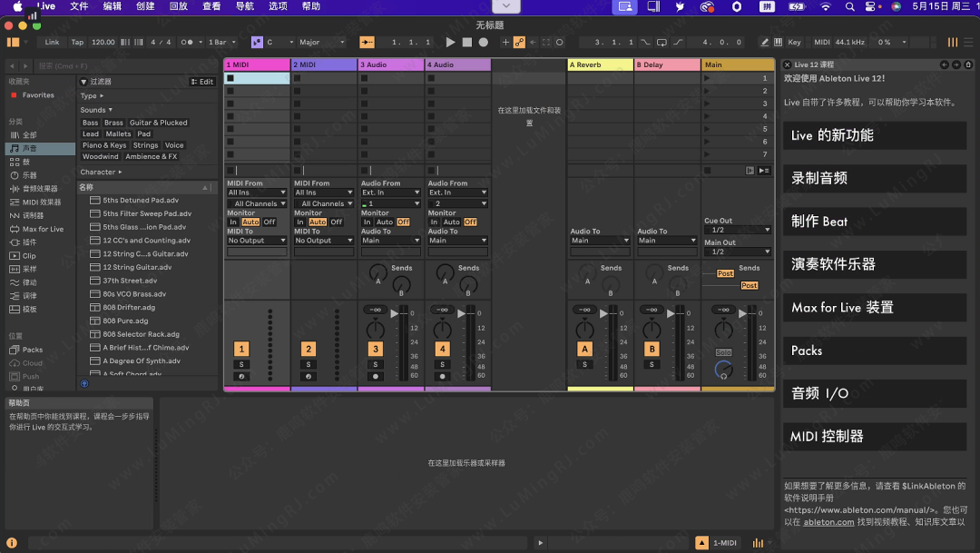Arm track 3 Audio for recording
This screenshot has width=980, height=553.
[x=375, y=376]
